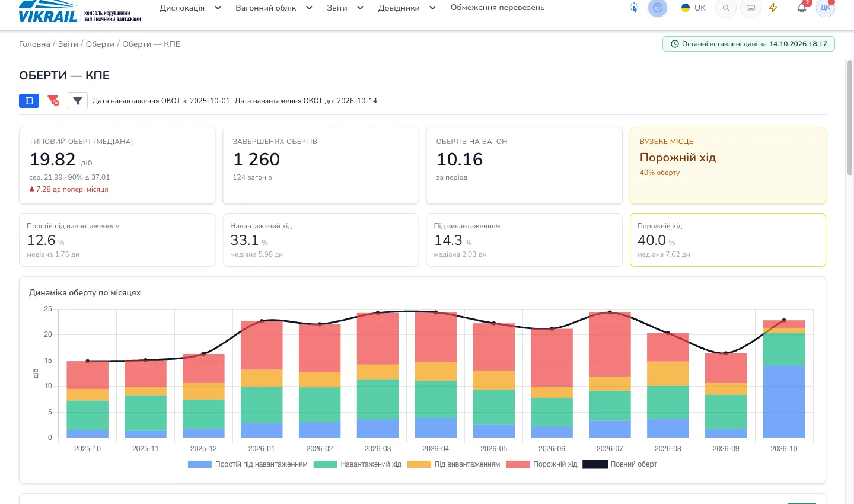Toggle the Порожній хід legend series
The height and width of the screenshot is (504, 854).
tap(541, 464)
